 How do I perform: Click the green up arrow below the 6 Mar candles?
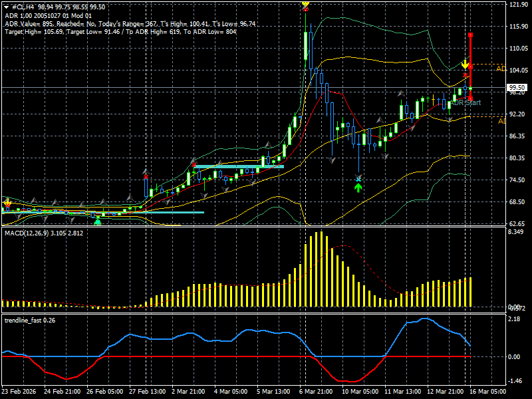[358, 189]
